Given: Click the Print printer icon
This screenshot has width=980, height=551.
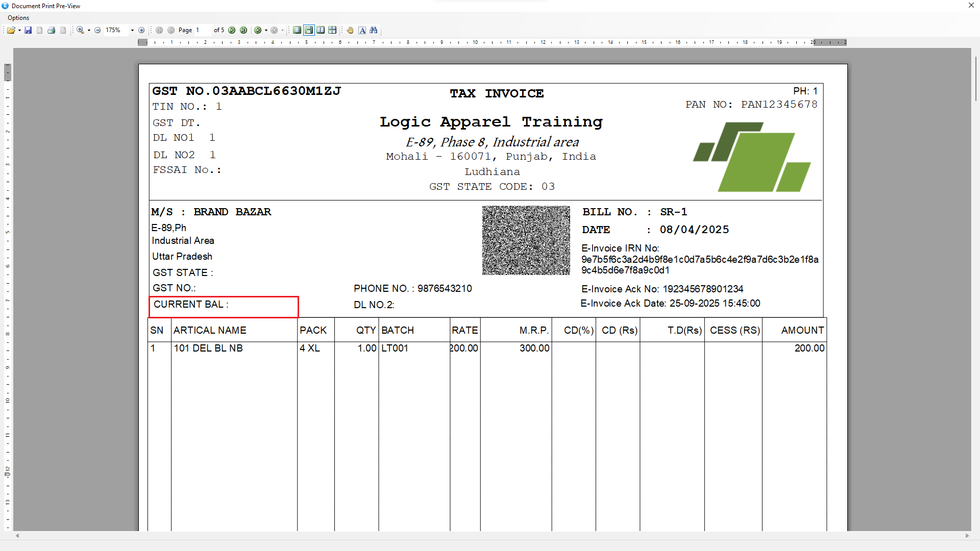Looking at the screenshot, I should point(51,30).
